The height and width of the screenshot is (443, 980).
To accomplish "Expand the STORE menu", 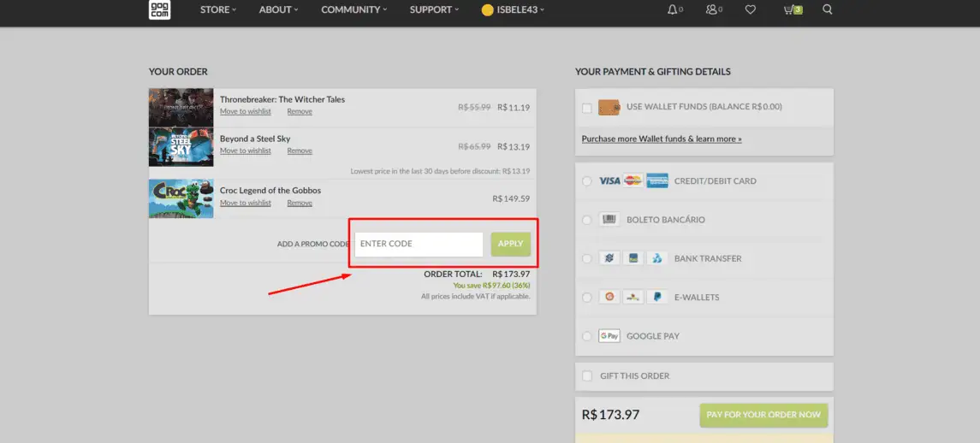I will pyautogui.click(x=218, y=9).
